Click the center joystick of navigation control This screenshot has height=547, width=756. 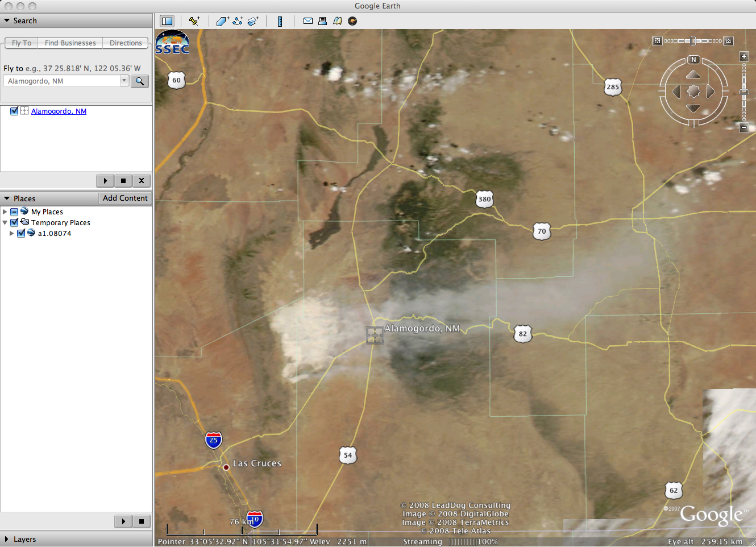point(693,92)
